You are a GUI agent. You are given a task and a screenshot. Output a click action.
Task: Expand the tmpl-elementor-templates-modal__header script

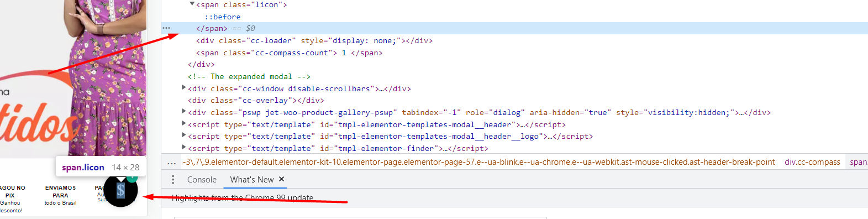click(x=184, y=124)
